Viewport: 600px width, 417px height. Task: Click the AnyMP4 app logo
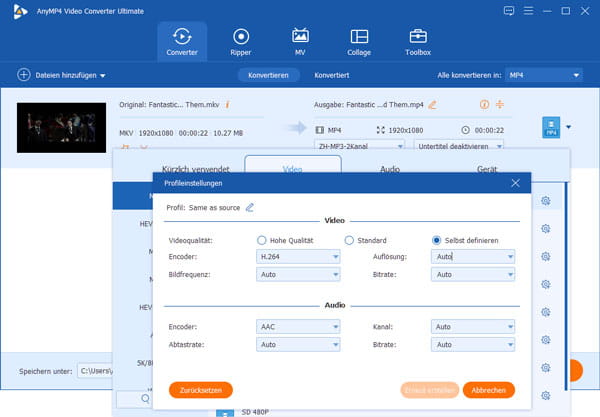tap(20, 11)
